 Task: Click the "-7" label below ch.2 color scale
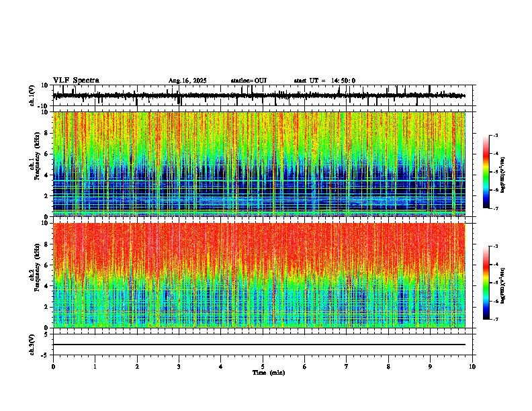coord(496,319)
